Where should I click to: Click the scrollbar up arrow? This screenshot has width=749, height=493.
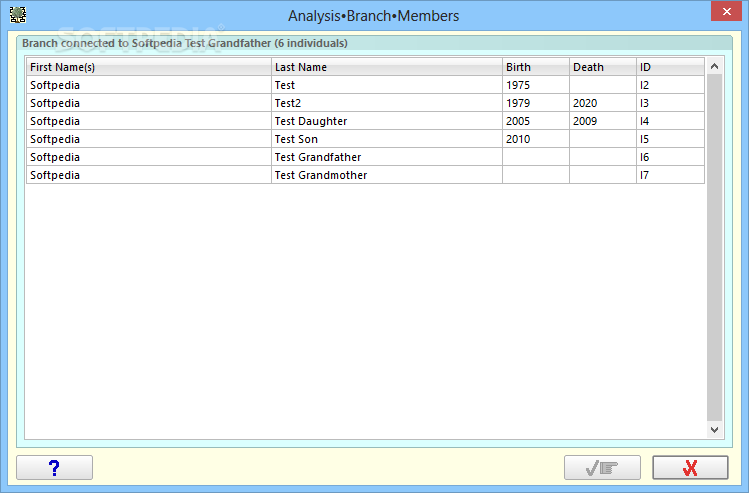pos(715,66)
